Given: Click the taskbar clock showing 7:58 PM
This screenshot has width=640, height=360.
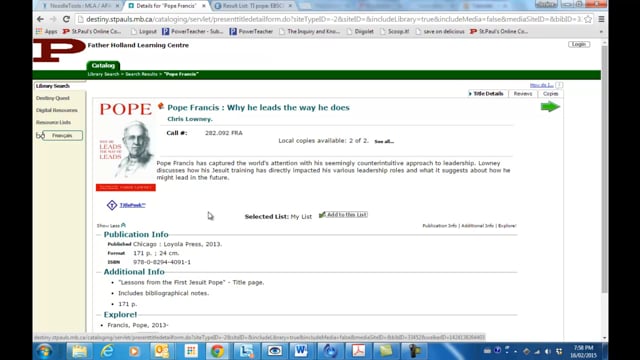Looking at the screenshot, I should [x=584, y=351].
